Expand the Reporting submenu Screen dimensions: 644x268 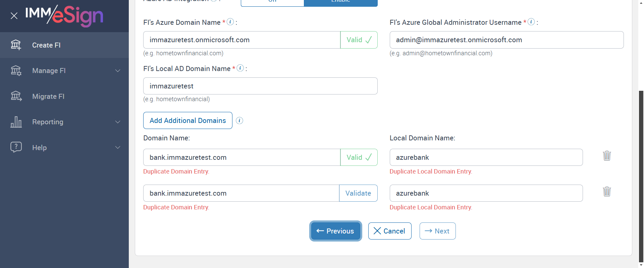point(118,122)
